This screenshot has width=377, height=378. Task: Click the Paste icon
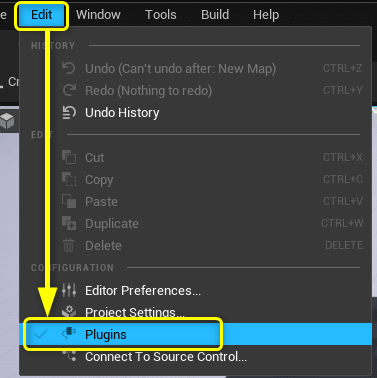69,201
